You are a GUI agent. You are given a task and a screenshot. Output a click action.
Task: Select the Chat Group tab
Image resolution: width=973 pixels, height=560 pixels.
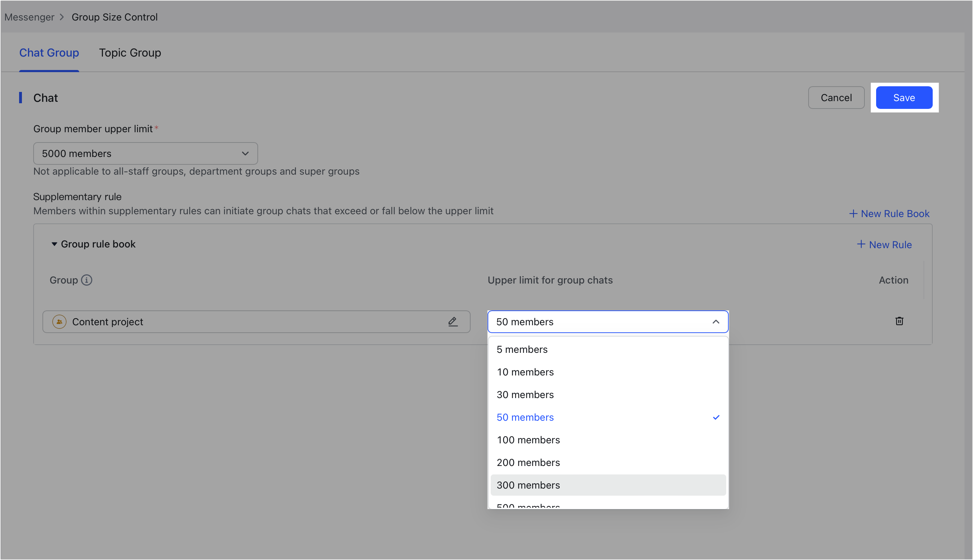click(49, 53)
